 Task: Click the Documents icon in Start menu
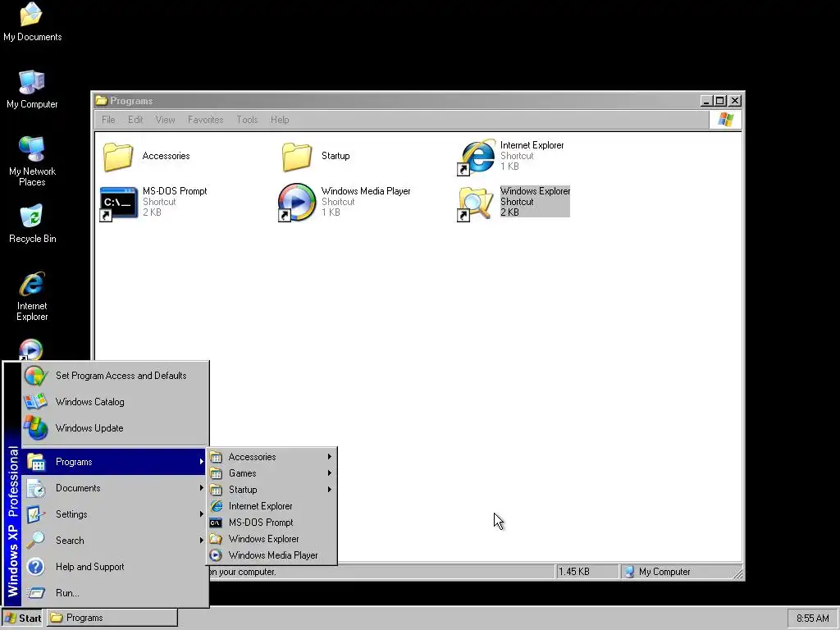(36, 488)
